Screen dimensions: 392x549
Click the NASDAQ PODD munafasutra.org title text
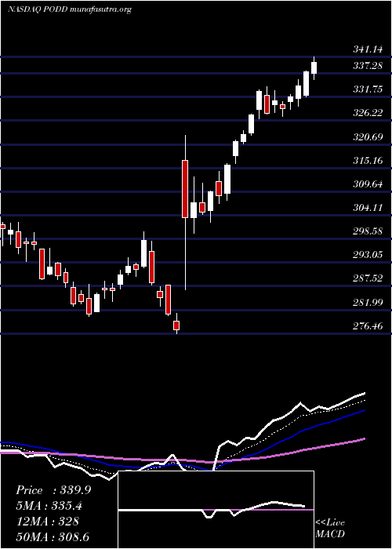(x=70, y=9)
